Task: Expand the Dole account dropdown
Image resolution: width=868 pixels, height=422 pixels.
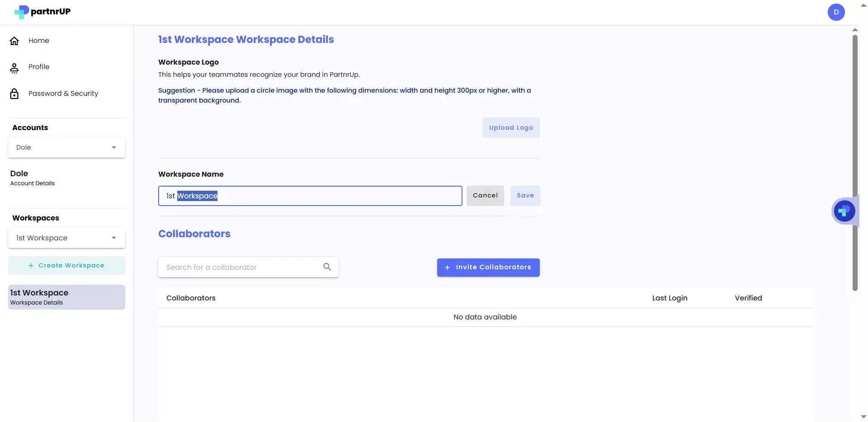Action: pos(66,147)
